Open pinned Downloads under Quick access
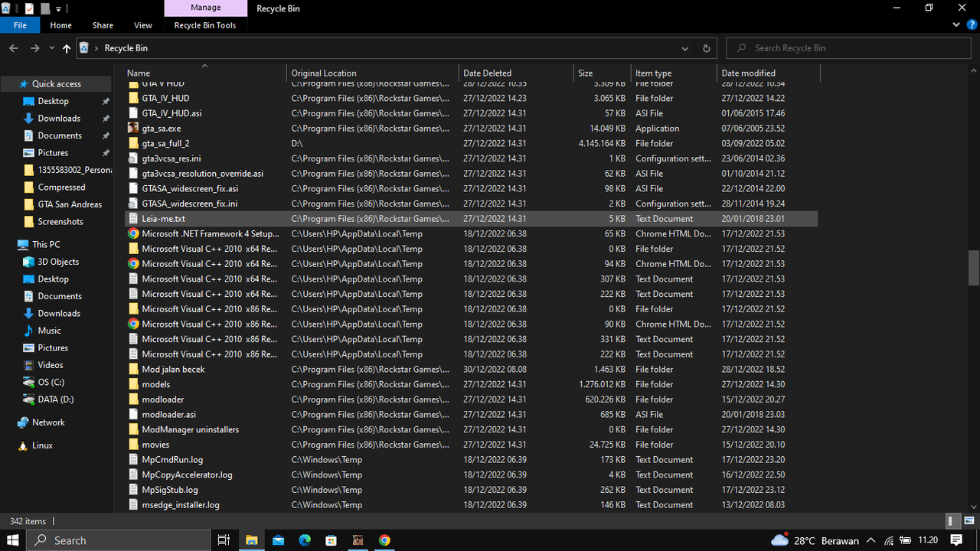 [x=59, y=119]
